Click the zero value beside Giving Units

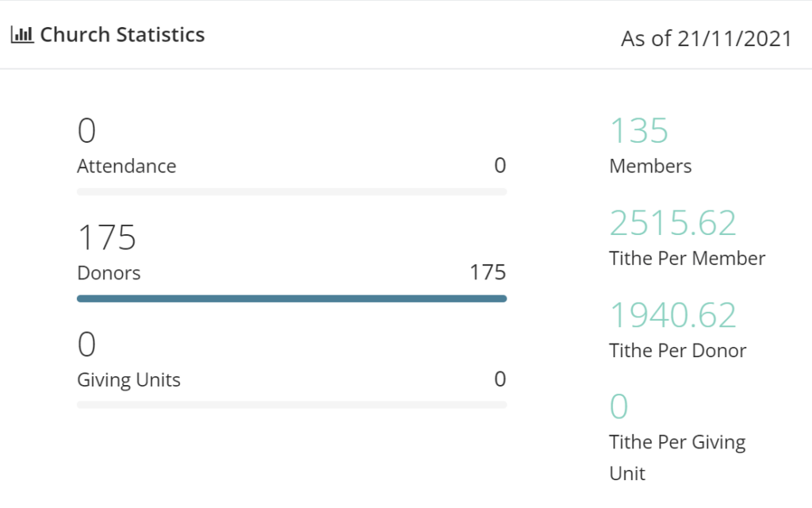coord(500,379)
